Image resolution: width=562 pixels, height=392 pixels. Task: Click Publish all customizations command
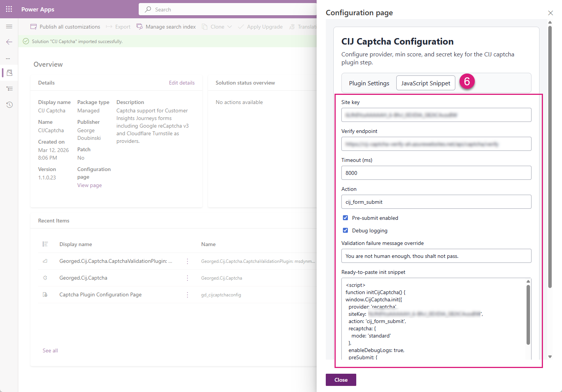(65, 27)
